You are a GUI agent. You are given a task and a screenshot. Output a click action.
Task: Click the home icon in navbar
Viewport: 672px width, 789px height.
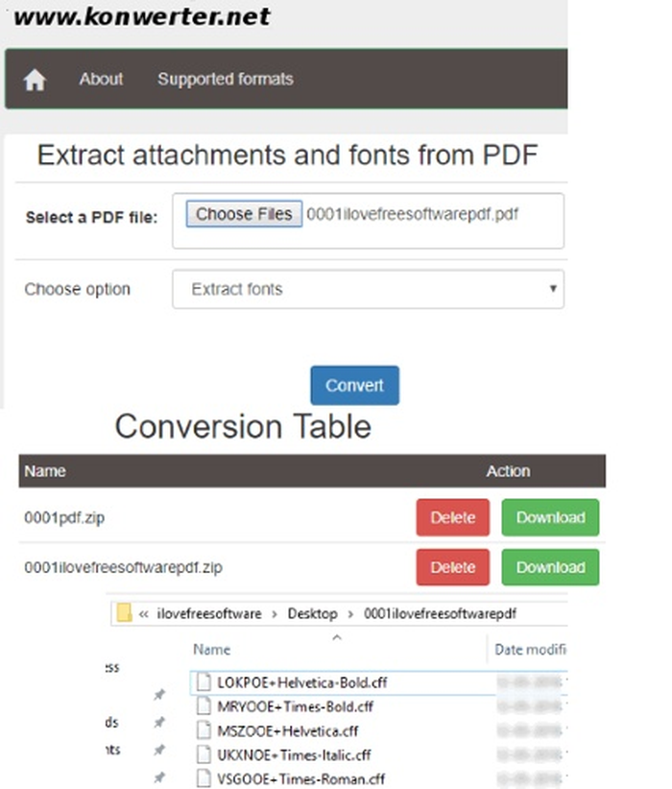(x=35, y=80)
